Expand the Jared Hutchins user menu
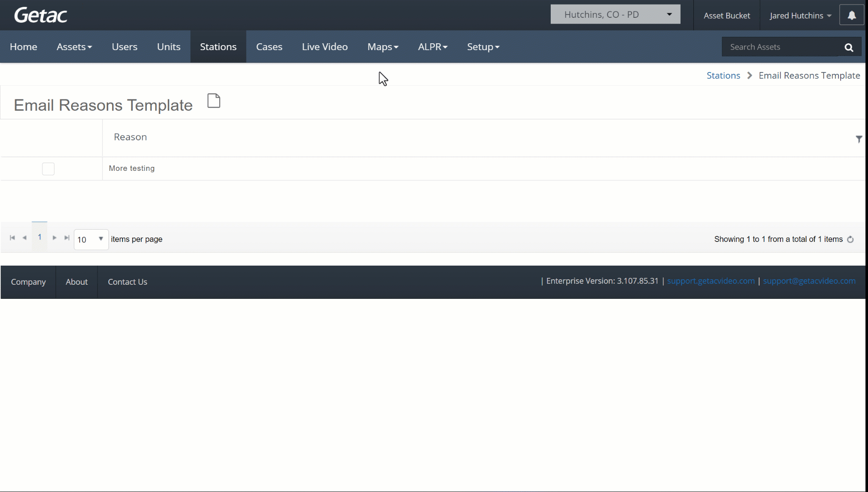This screenshot has height=492, width=868. click(x=800, y=15)
